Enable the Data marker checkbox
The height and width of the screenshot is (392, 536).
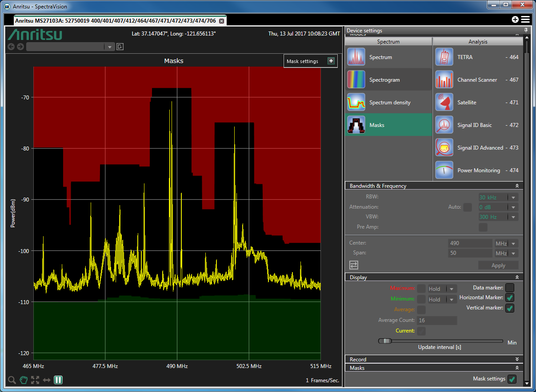[x=510, y=288]
